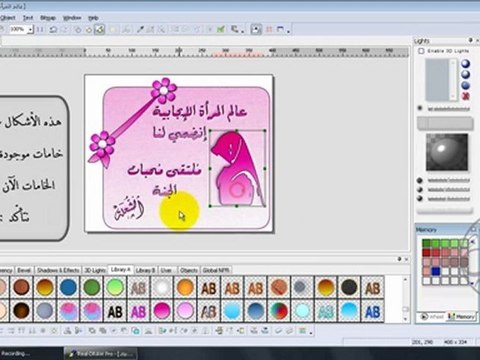Click the red X delete light icon

[x=465, y=96]
